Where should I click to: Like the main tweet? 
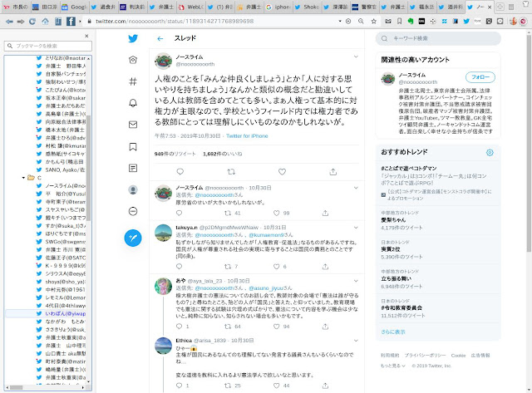click(282, 172)
